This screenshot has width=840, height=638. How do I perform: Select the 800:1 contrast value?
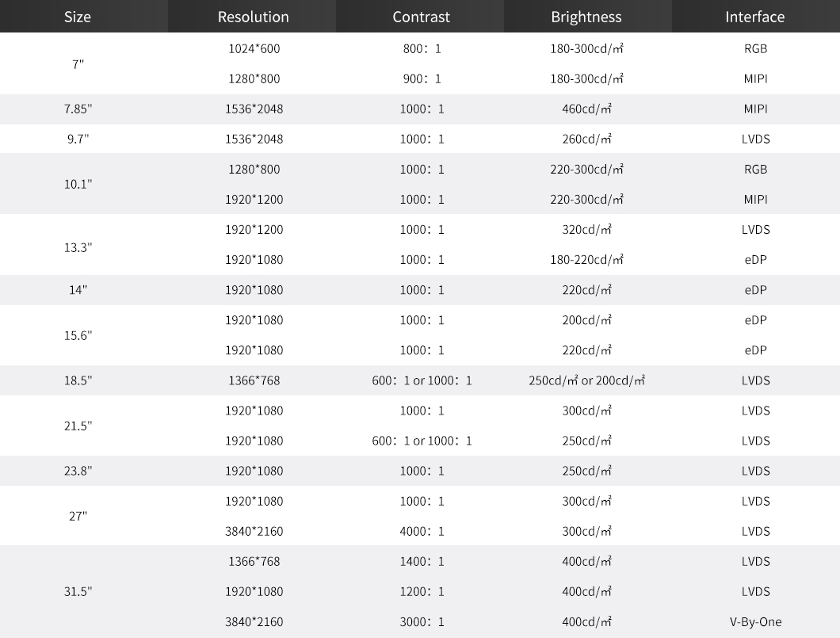(422, 49)
